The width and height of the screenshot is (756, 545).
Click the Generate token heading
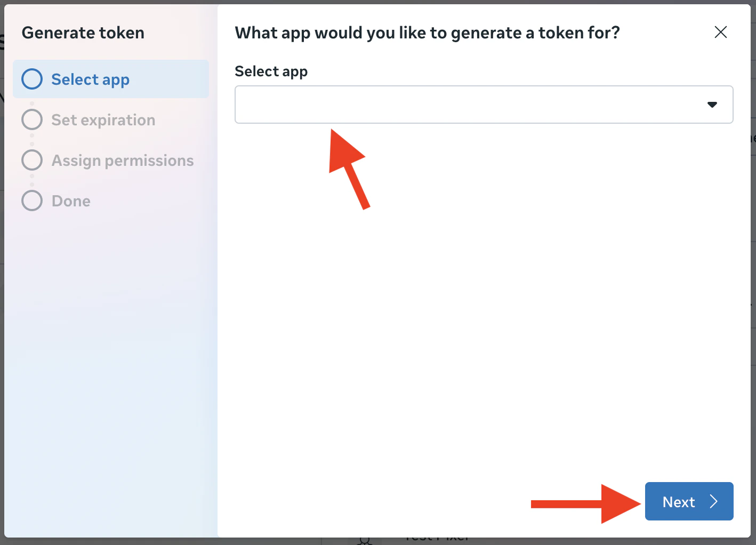coord(83,32)
